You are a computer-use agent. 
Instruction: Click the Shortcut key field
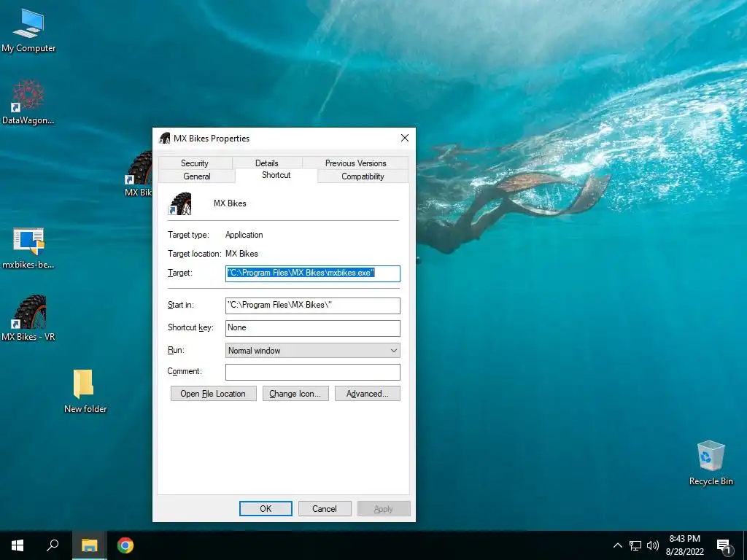[312, 327]
